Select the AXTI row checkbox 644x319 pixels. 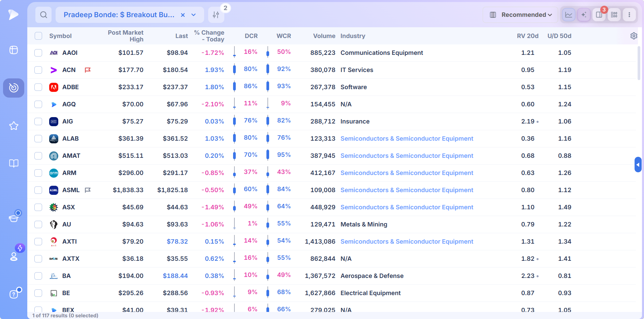click(x=38, y=242)
